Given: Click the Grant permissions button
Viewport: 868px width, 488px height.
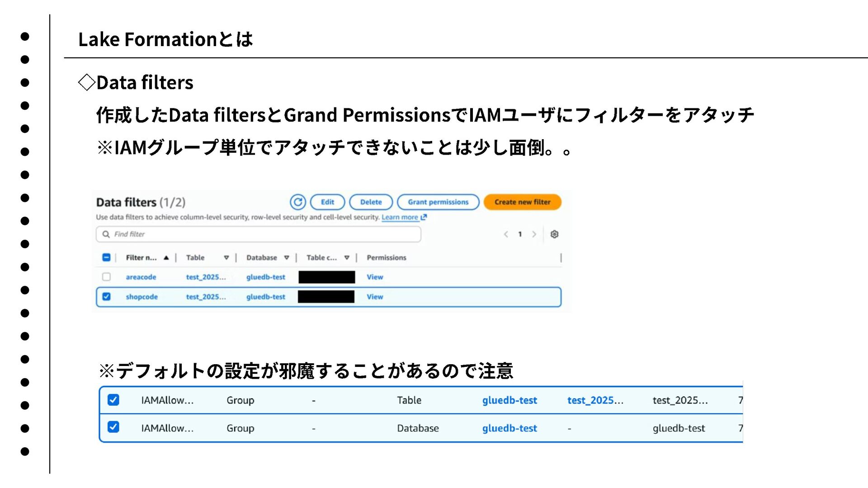Looking at the screenshot, I should (x=438, y=202).
